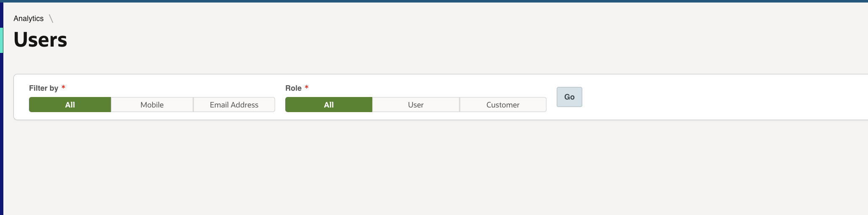Click the breadcrumb separator after Analytics
Viewport: 868px width, 215px height.
point(51,18)
